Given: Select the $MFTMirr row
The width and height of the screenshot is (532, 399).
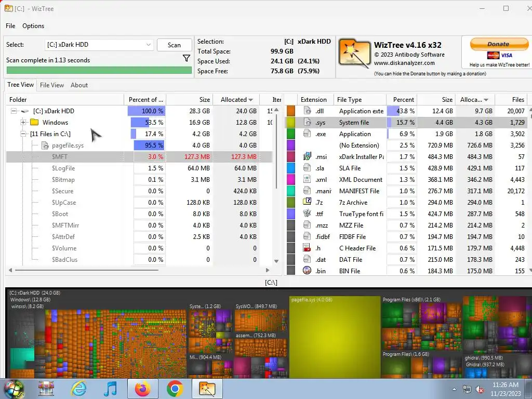Looking at the screenshot, I should click(x=139, y=225).
